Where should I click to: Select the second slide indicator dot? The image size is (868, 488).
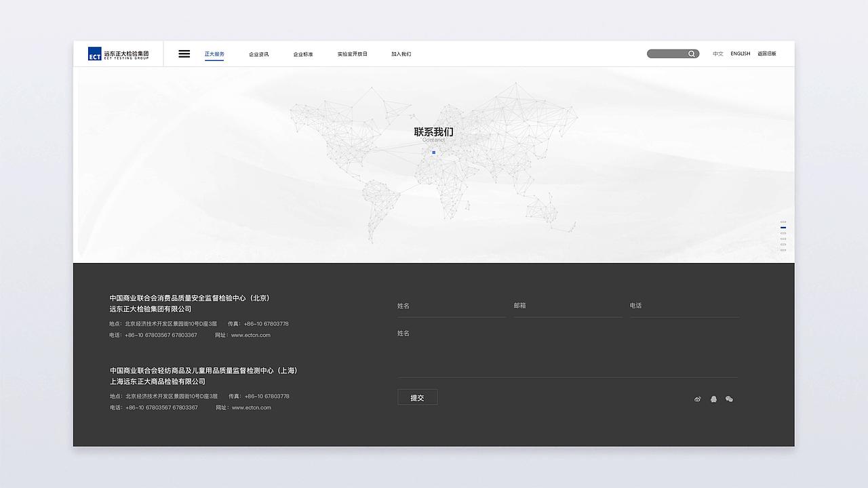(783, 228)
